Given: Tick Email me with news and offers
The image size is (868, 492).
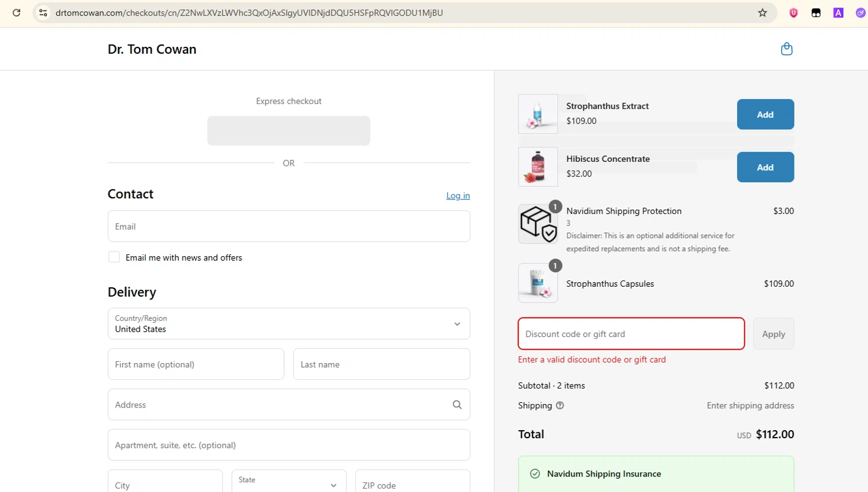Looking at the screenshot, I should point(114,257).
